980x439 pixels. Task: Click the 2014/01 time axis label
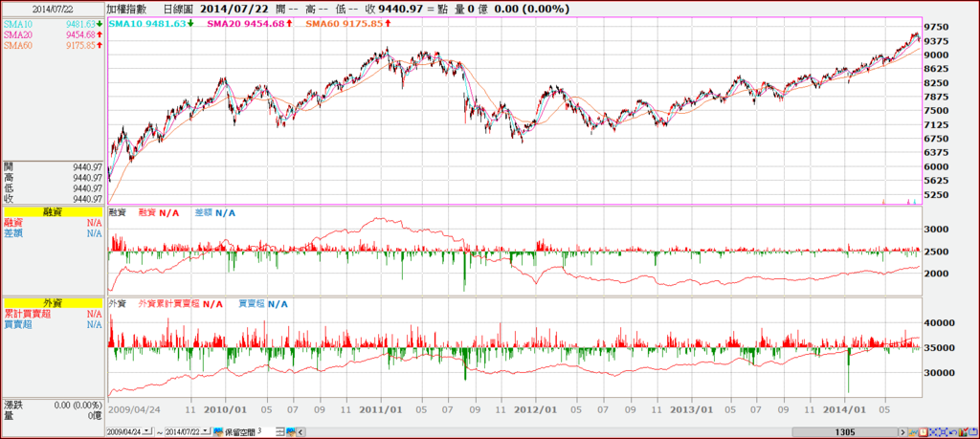(845, 410)
